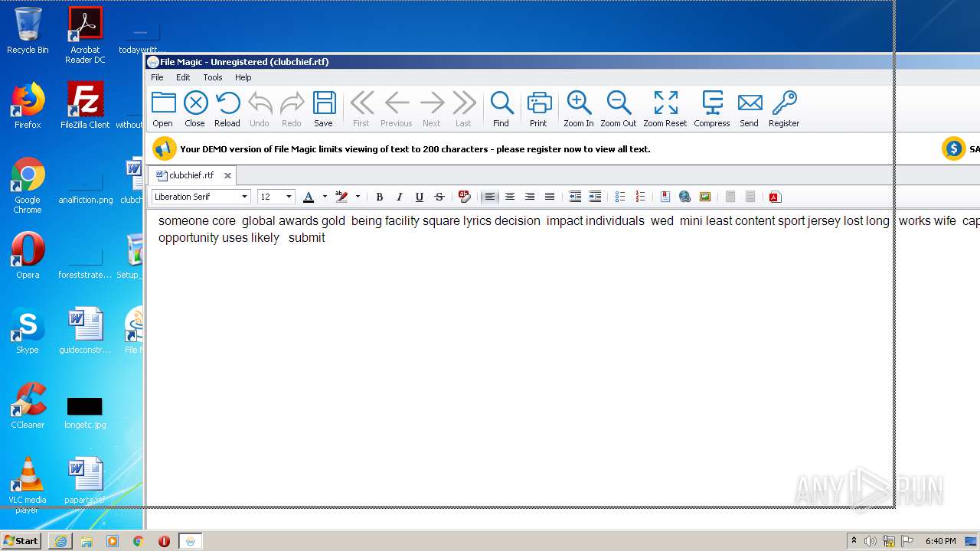Open Chrome from the taskbar
The image size is (980, 551).
point(138,541)
